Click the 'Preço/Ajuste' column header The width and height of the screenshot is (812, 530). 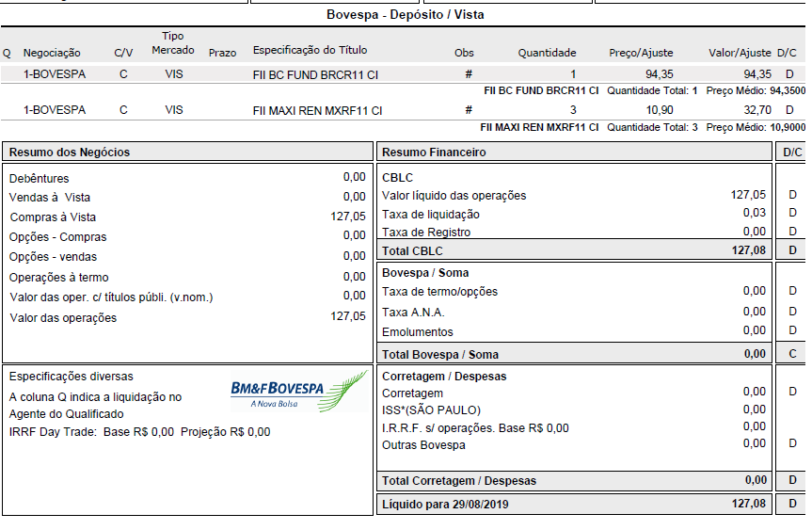click(641, 53)
